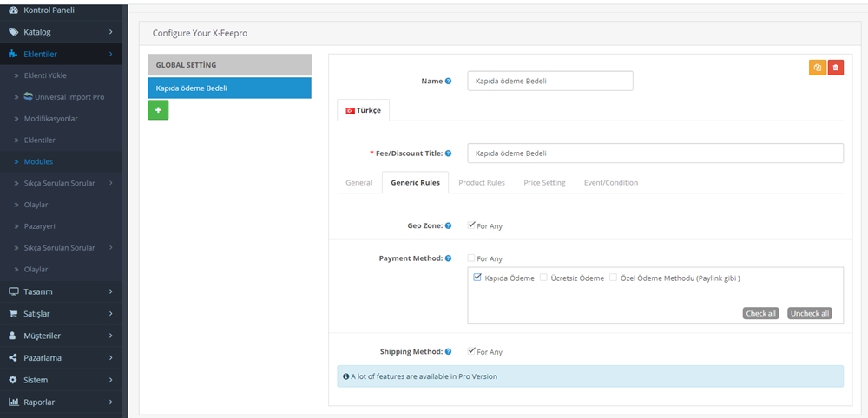Viewport: 868px width, 418px height.
Task: Expand the Müşteriler menu chevron
Action: tap(111, 336)
